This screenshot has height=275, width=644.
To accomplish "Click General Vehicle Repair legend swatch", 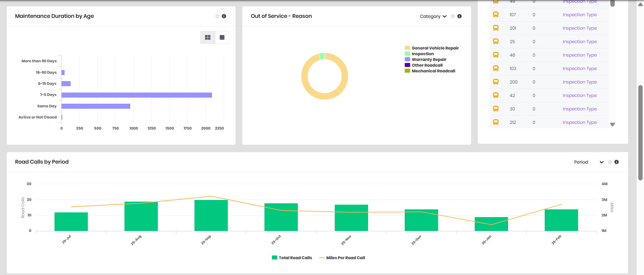I will [407, 48].
